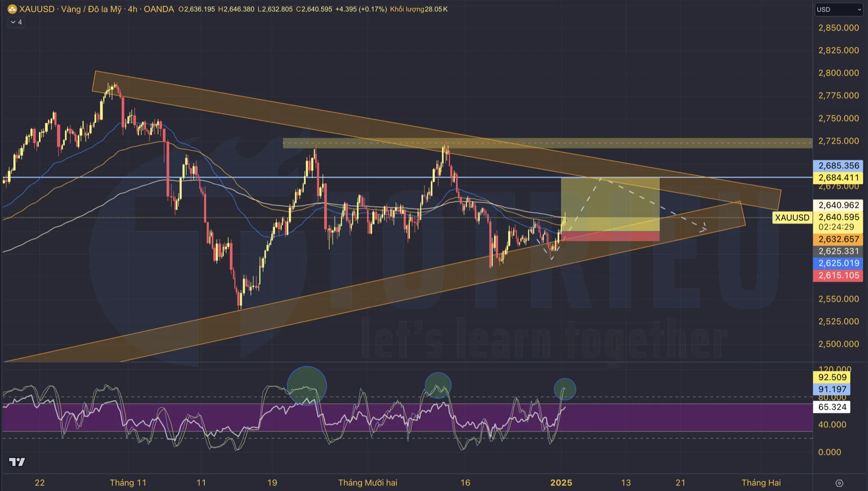Click the XAUUSD symbol title text
The width and height of the screenshot is (868, 491).
click(x=37, y=9)
